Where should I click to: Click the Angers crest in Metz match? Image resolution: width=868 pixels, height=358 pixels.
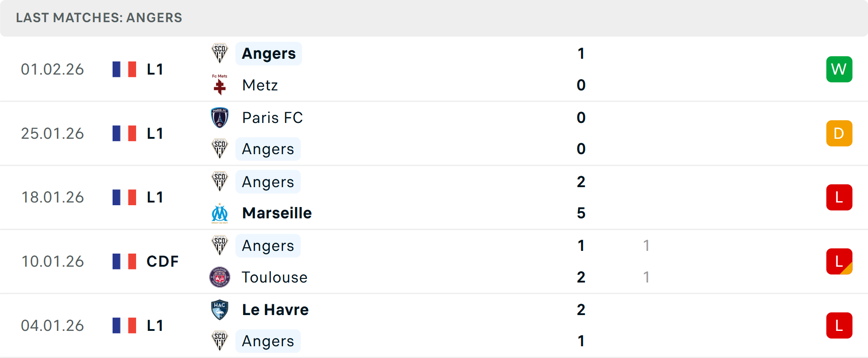(x=220, y=53)
